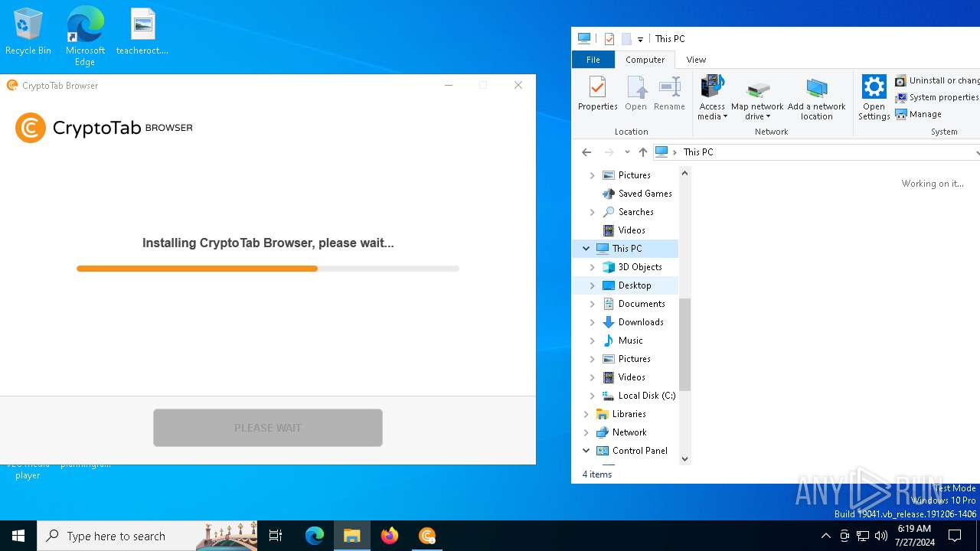Screen dimensions: 980x551
Task: Click System properties in the ribbon
Action: [937, 97]
